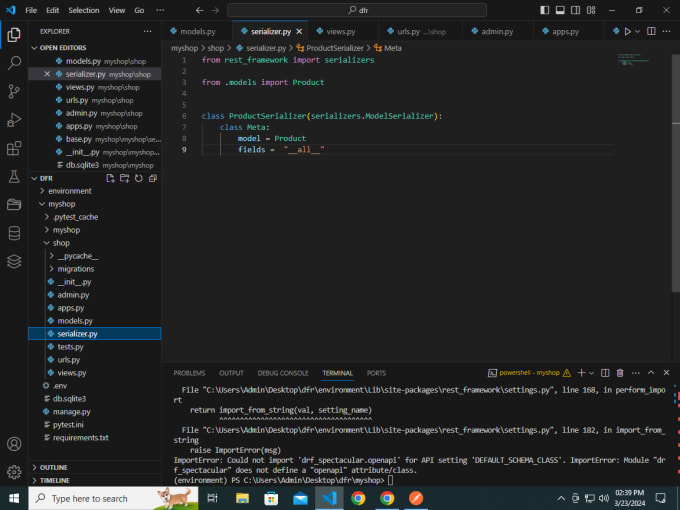The height and width of the screenshot is (510, 680).
Task: Open the Manage settings gear
Action: pos(14,472)
